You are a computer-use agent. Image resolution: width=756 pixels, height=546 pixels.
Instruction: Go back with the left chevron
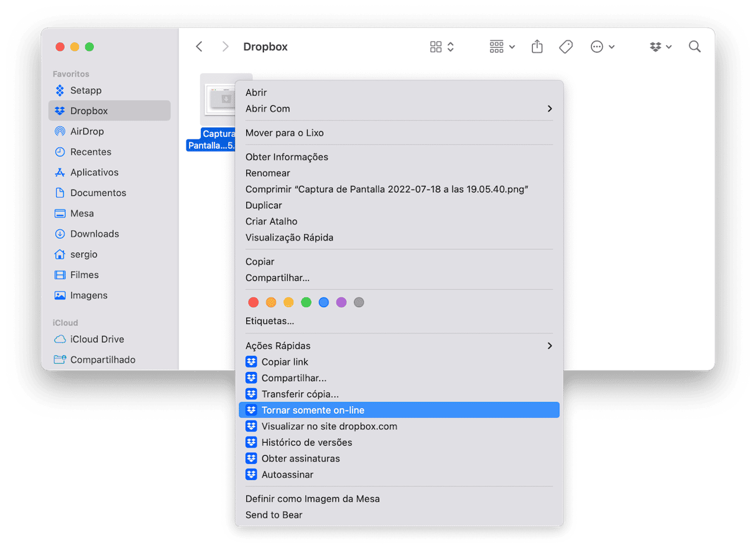199,47
